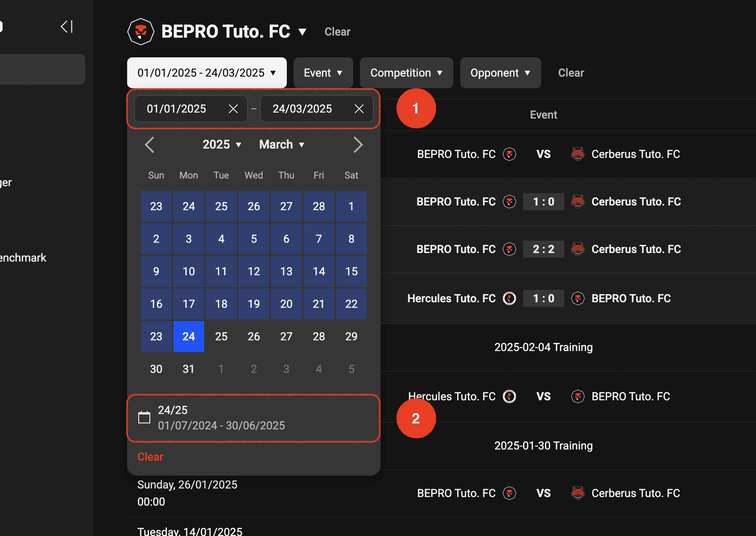Click Cerberus logo in the 2 : 2 row

(578, 249)
